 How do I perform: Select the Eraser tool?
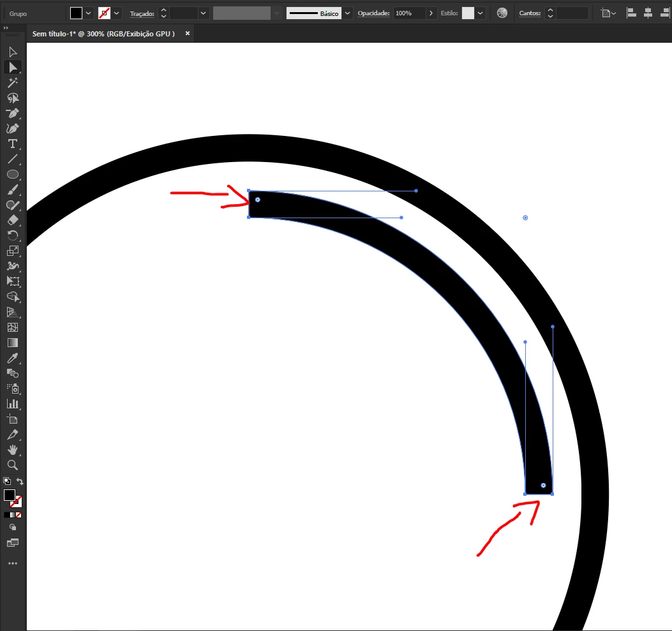13,220
